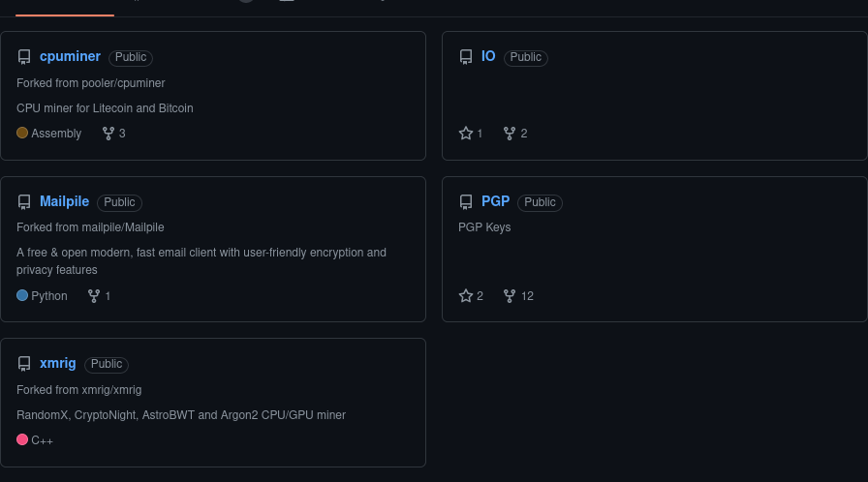Click the repository icon beside IO
Image resolution: width=868 pixels, height=482 pixels.
pyautogui.click(x=466, y=57)
